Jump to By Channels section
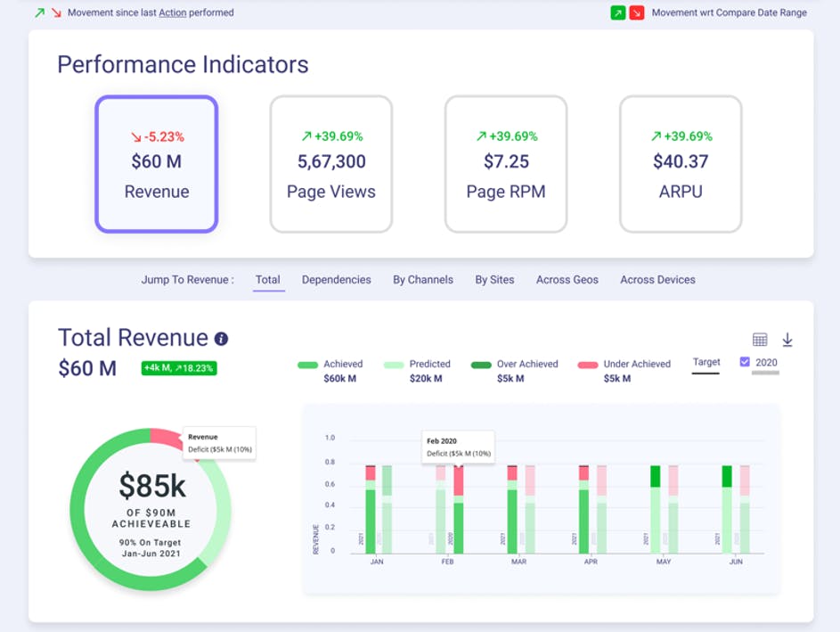This screenshot has width=840, height=632. (423, 280)
